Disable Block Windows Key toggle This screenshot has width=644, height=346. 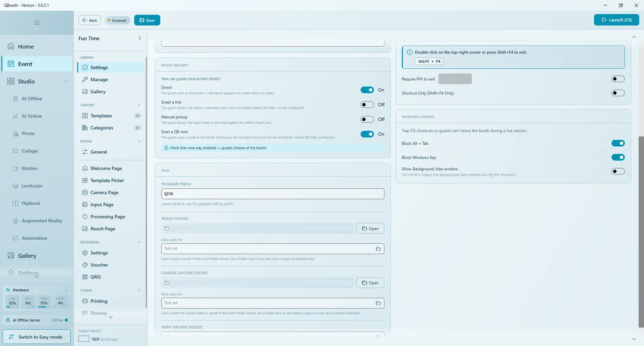tap(618, 157)
